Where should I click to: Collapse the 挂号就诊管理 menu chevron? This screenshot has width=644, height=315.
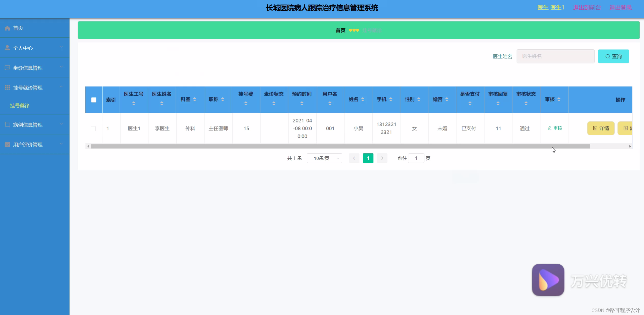(61, 87)
